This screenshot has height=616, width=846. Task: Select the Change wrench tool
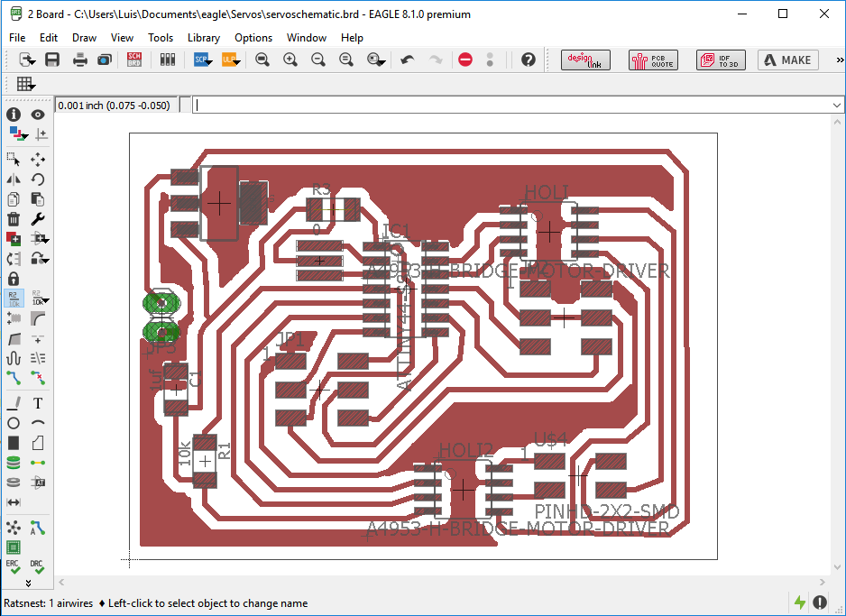click(x=38, y=219)
